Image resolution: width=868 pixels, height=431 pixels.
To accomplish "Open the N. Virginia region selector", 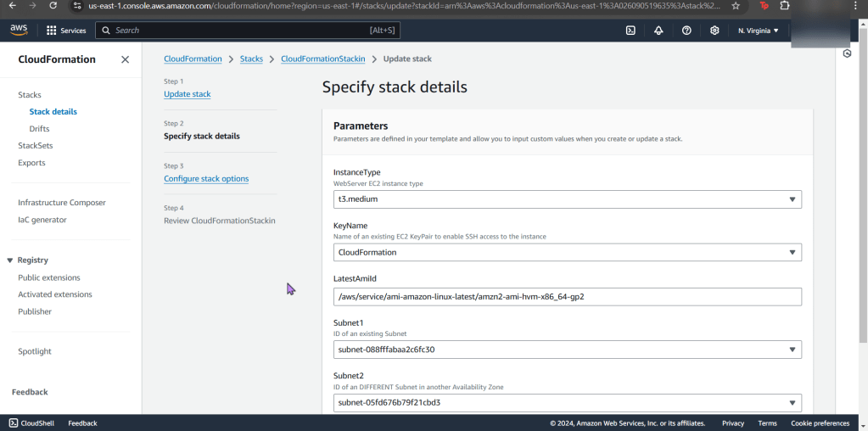I will pos(758,31).
